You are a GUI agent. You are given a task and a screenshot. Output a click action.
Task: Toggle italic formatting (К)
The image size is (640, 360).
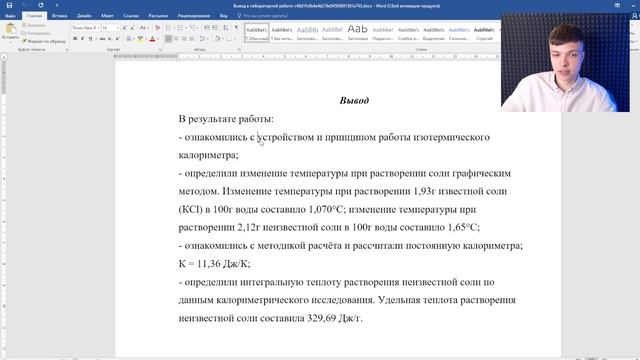point(82,38)
